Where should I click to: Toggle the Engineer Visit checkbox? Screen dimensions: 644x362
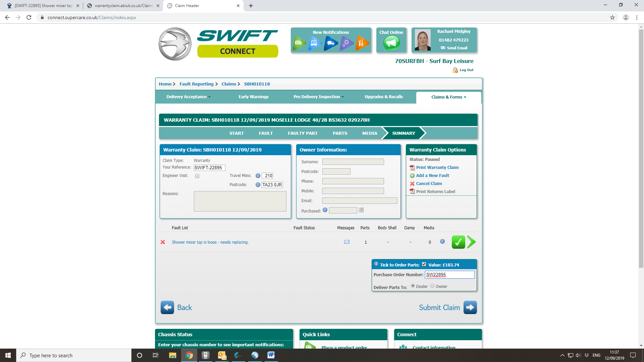197,176
